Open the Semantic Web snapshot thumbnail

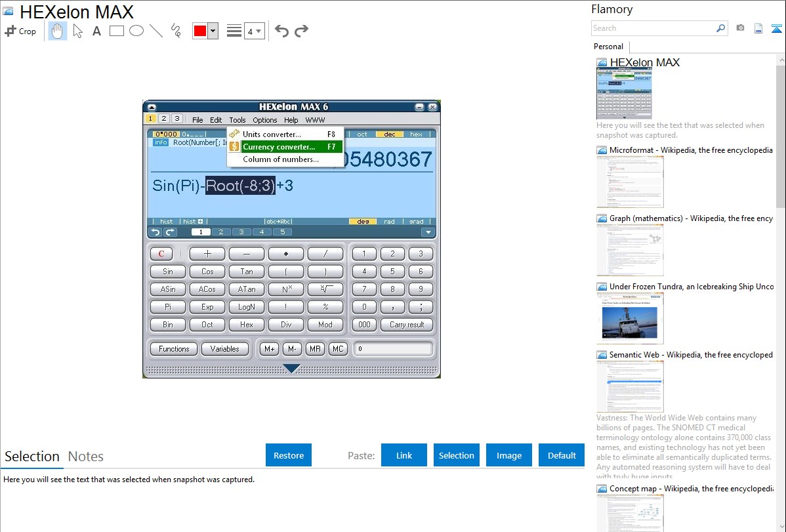coord(630,386)
